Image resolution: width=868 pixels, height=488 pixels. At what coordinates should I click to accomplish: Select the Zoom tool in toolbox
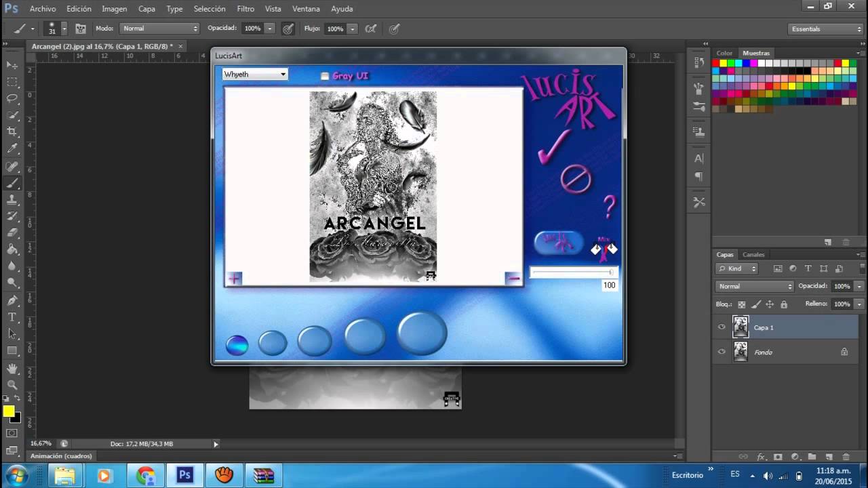(x=12, y=385)
